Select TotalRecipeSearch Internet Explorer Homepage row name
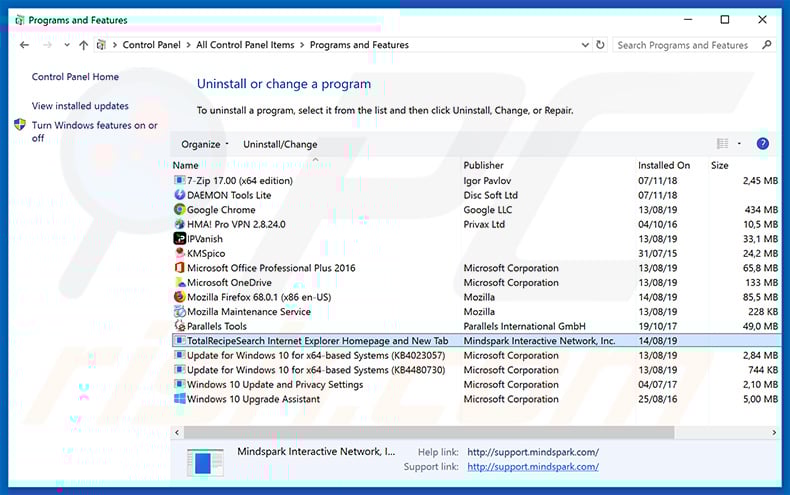This screenshot has width=790, height=495. pos(317,341)
